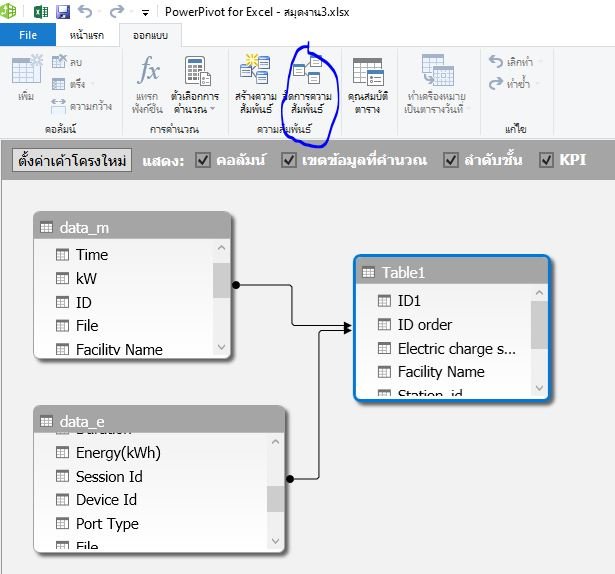
Task: Click the data_m table header icon
Action: [46, 228]
